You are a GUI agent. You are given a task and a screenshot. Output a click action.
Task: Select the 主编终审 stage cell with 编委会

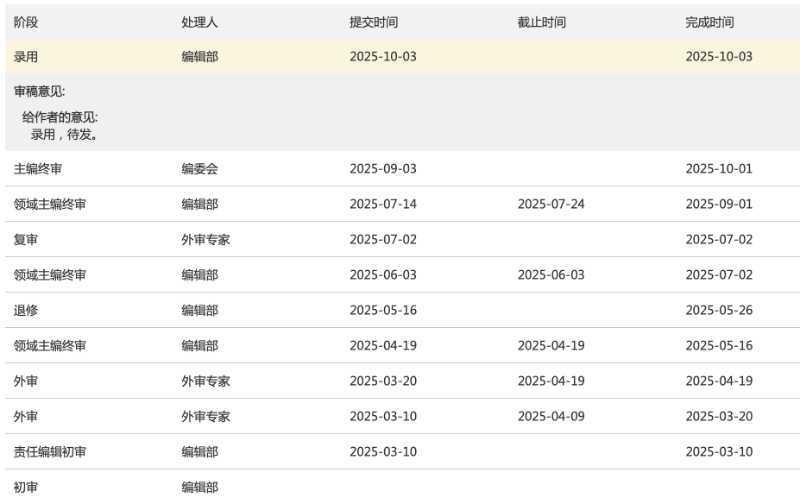(x=44, y=169)
